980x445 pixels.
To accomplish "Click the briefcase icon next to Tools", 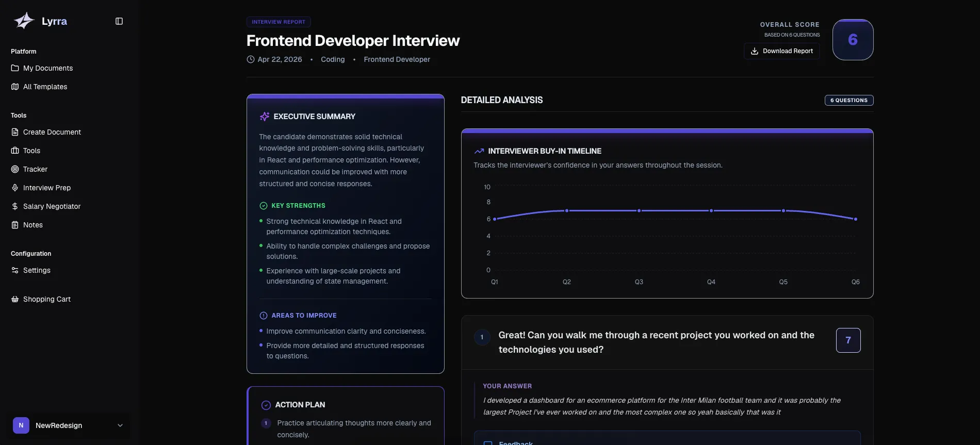I will (x=15, y=151).
